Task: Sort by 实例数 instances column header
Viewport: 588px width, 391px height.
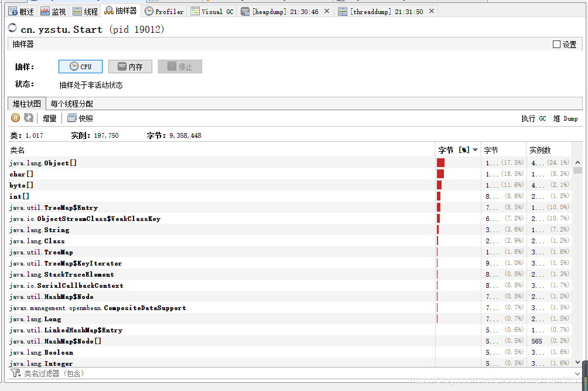Action: pos(549,150)
